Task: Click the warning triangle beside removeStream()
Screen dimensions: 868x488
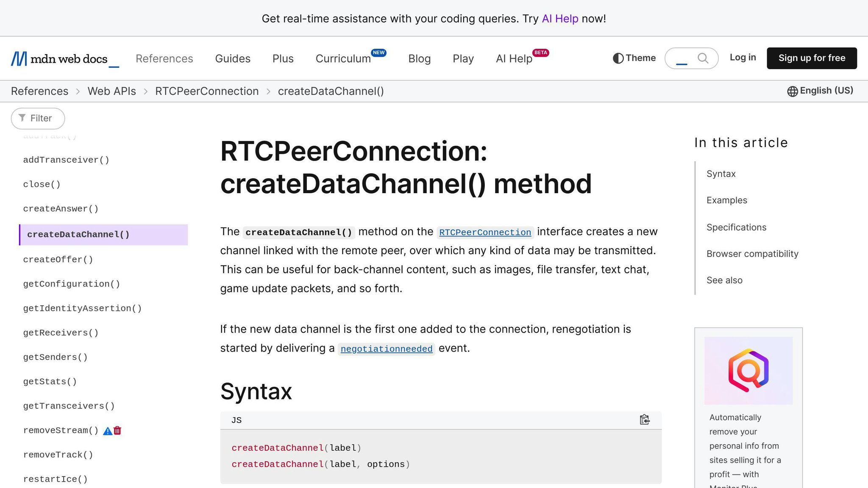Action: pyautogui.click(x=107, y=430)
